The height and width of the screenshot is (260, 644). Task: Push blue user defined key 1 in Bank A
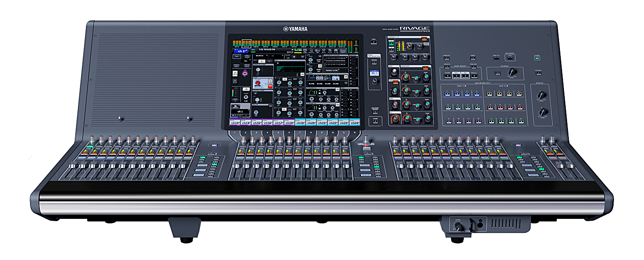pyautogui.click(x=447, y=94)
